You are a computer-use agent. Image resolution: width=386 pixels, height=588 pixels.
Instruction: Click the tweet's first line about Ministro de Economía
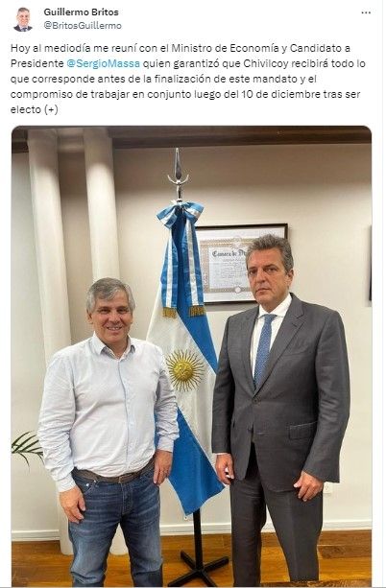[181, 48]
